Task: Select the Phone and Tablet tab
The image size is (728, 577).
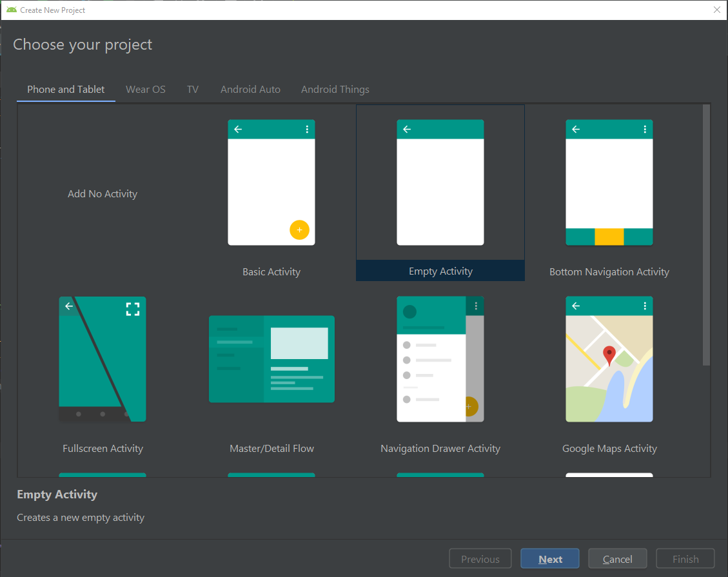Action: (65, 89)
